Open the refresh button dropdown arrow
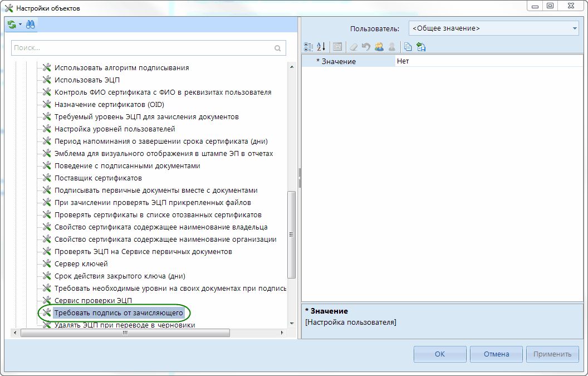Image resolution: width=588 pixels, height=376 pixels. [x=20, y=25]
